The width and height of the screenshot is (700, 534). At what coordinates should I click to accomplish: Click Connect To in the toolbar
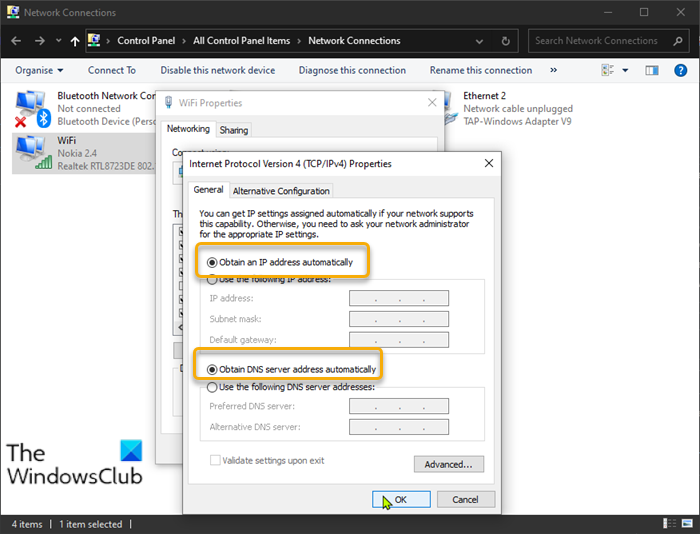(x=112, y=71)
